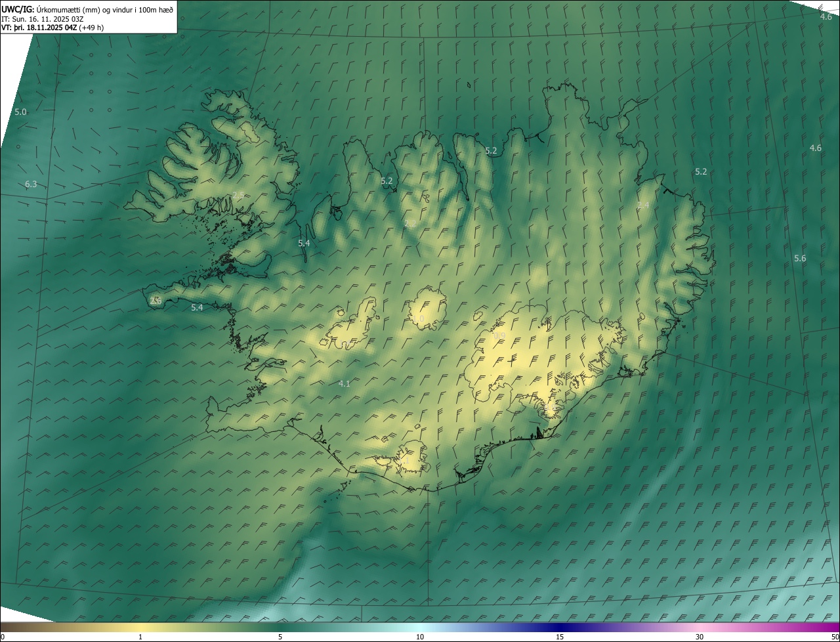Screen dimensions: 840x642
Task: Click the '5.0' value label on the map
Action: coord(20,112)
